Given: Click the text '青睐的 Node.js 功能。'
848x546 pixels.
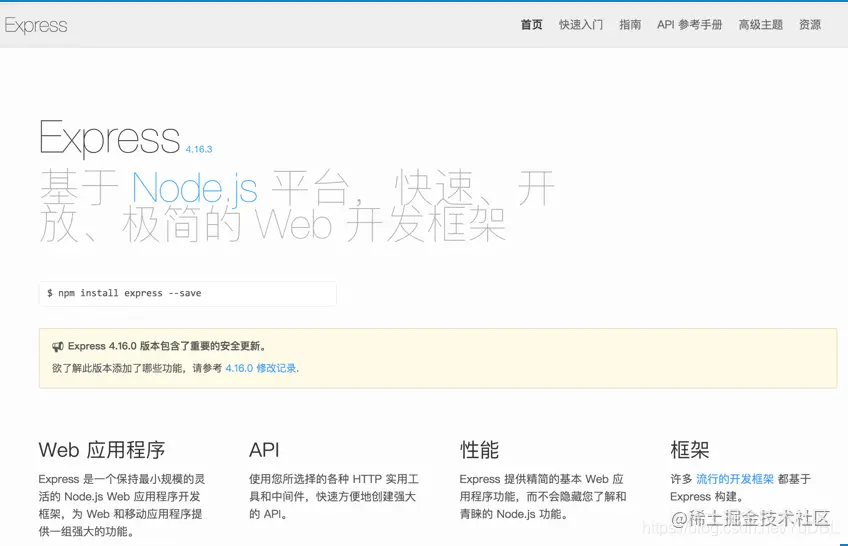Looking at the screenshot, I should 513,514.
